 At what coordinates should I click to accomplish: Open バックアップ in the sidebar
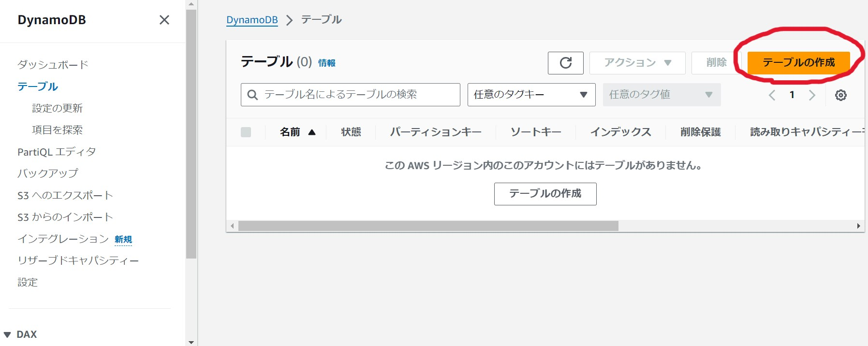pos(48,173)
